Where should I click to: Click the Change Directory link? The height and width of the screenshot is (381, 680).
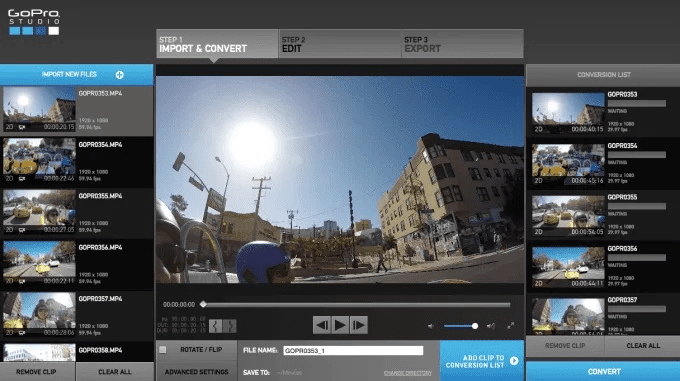408,373
